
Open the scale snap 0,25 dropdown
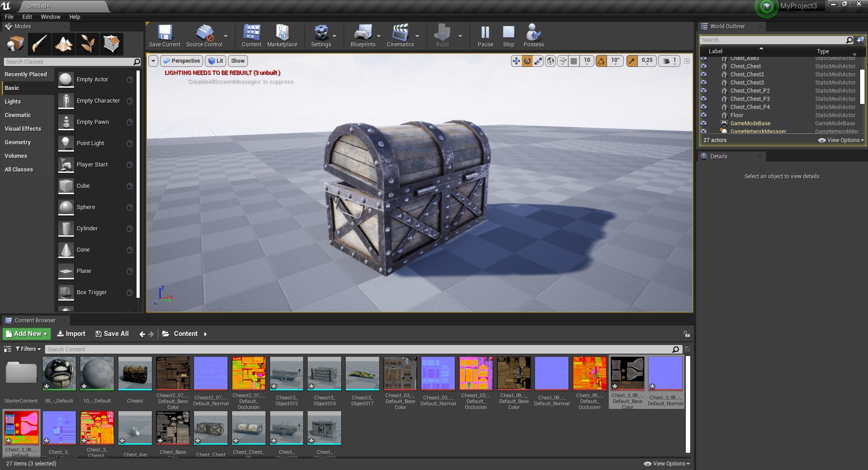coord(647,61)
